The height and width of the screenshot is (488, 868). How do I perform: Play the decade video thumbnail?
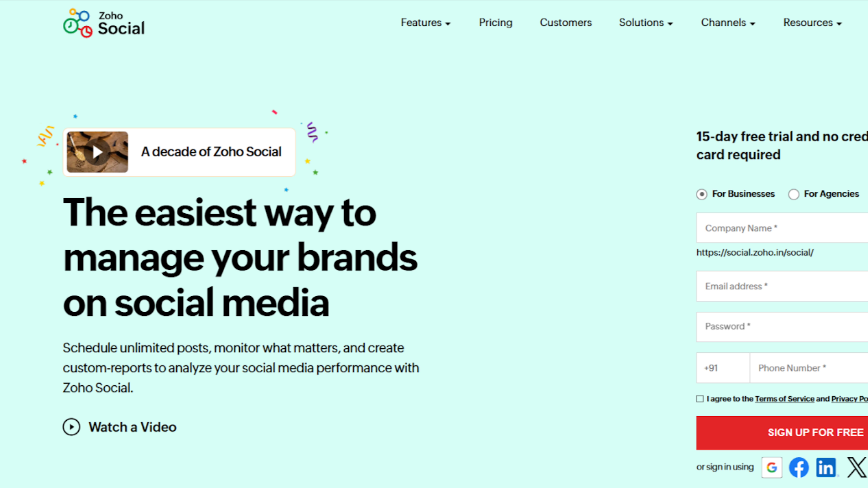click(97, 152)
